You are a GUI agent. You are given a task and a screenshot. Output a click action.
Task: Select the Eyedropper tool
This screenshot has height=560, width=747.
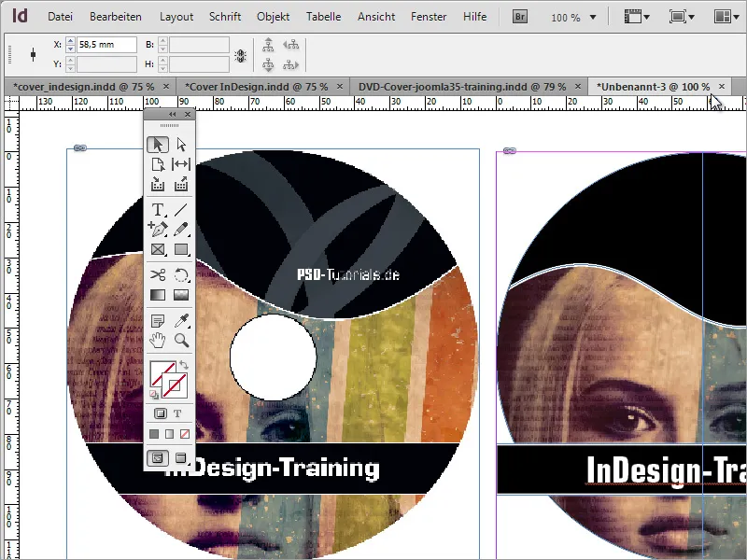click(181, 320)
